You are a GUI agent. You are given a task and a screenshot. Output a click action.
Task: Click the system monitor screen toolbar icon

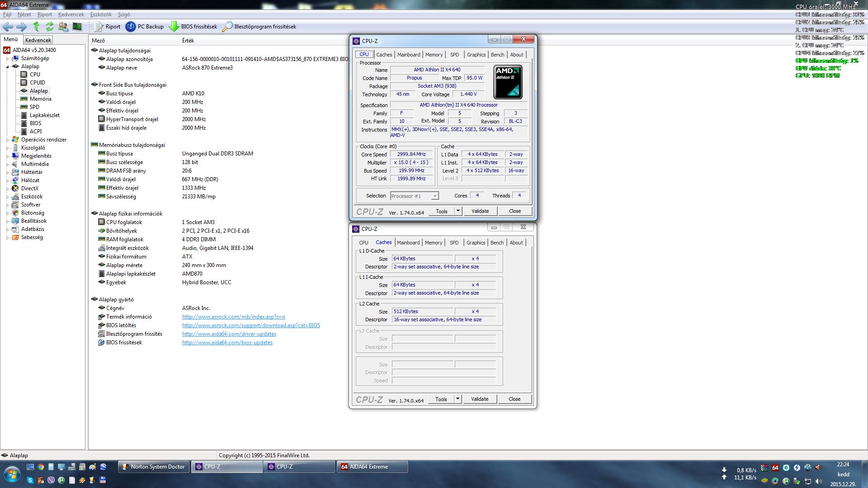point(77,27)
